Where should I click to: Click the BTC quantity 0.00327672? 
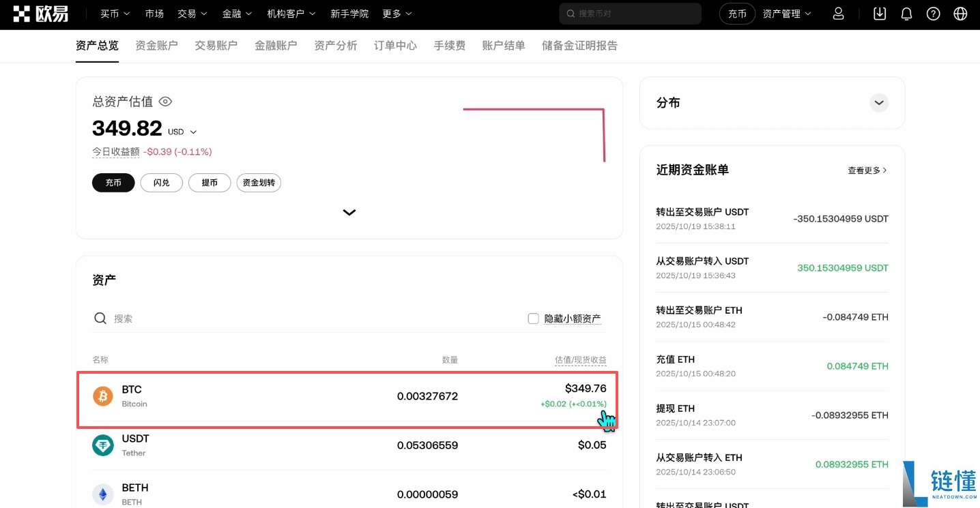point(427,396)
